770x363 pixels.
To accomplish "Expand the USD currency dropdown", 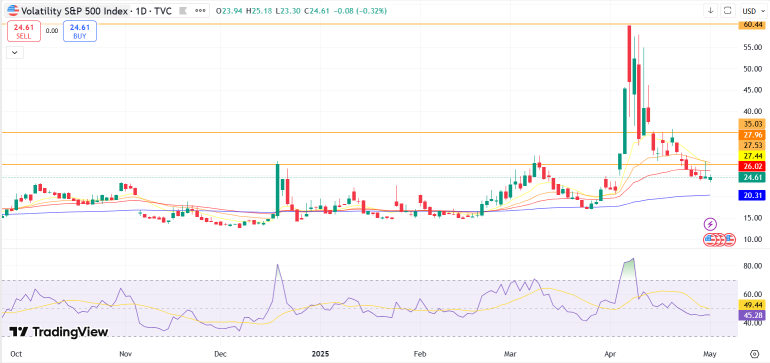I will [752, 10].
